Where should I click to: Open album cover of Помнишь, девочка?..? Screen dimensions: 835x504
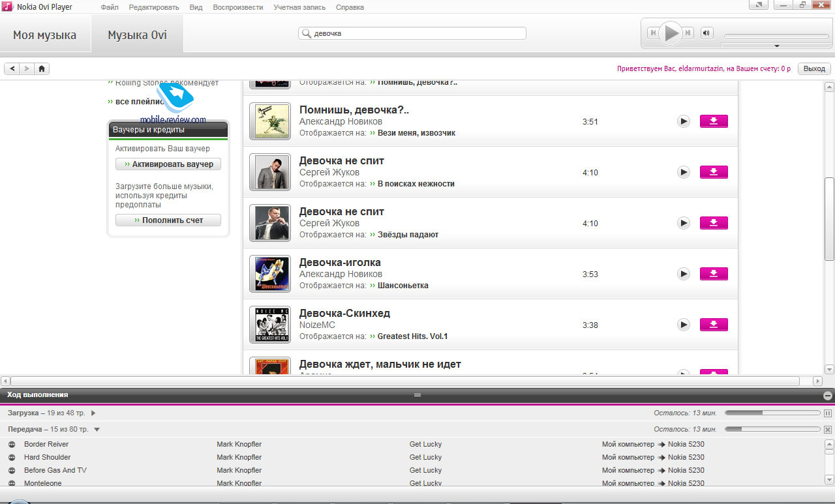click(x=270, y=121)
